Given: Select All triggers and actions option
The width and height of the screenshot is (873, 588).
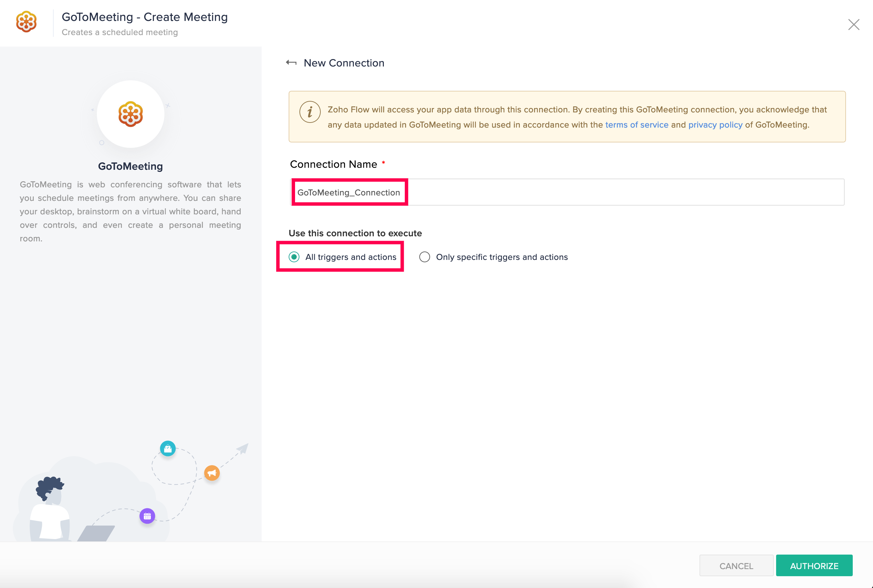Looking at the screenshot, I should point(294,257).
